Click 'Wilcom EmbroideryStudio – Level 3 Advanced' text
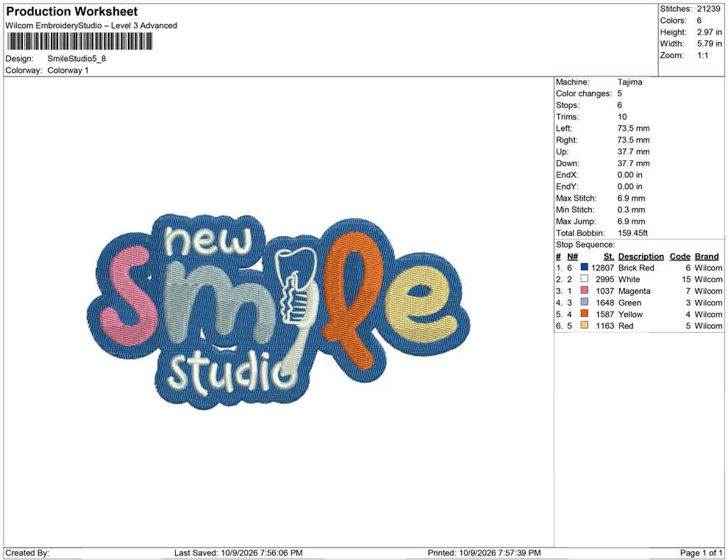Image resolution: width=728 pixels, height=560 pixels. pos(91,26)
